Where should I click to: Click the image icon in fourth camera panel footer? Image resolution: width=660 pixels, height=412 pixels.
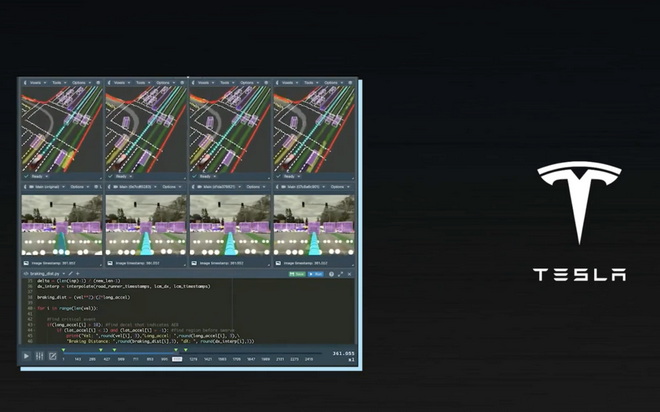point(278,263)
